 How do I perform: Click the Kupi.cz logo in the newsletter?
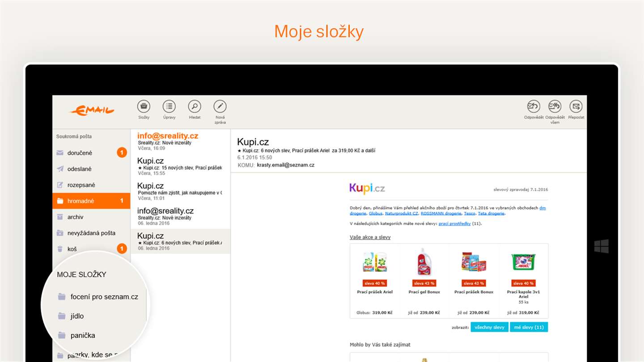(x=367, y=188)
